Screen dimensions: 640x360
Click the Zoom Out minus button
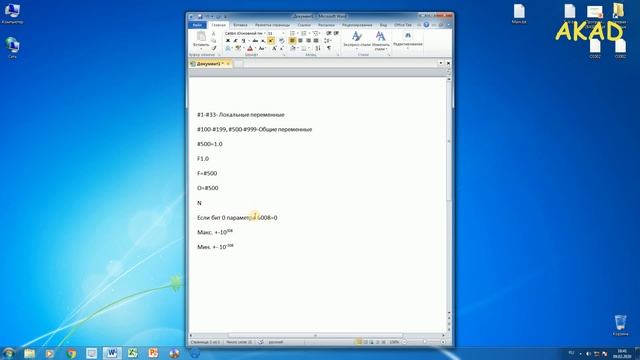click(404, 342)
